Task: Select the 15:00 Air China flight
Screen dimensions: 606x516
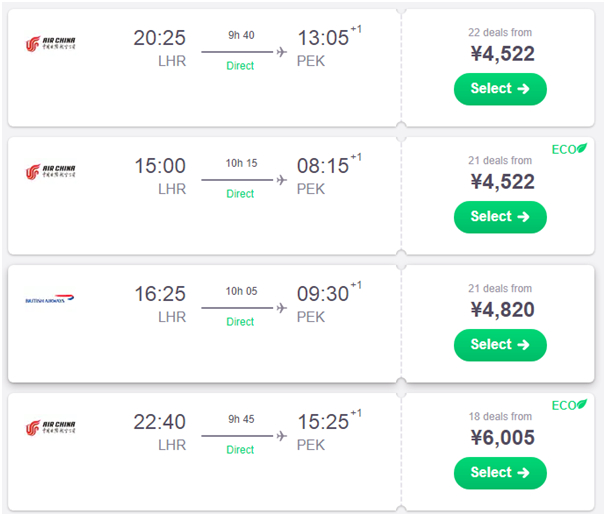Action: coord(500,216)
